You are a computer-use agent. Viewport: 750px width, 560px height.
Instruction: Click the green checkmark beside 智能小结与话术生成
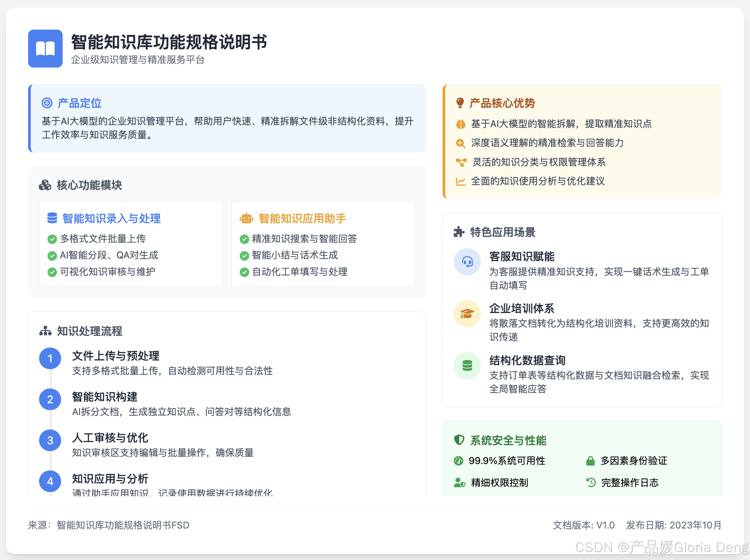pos(244,256)
